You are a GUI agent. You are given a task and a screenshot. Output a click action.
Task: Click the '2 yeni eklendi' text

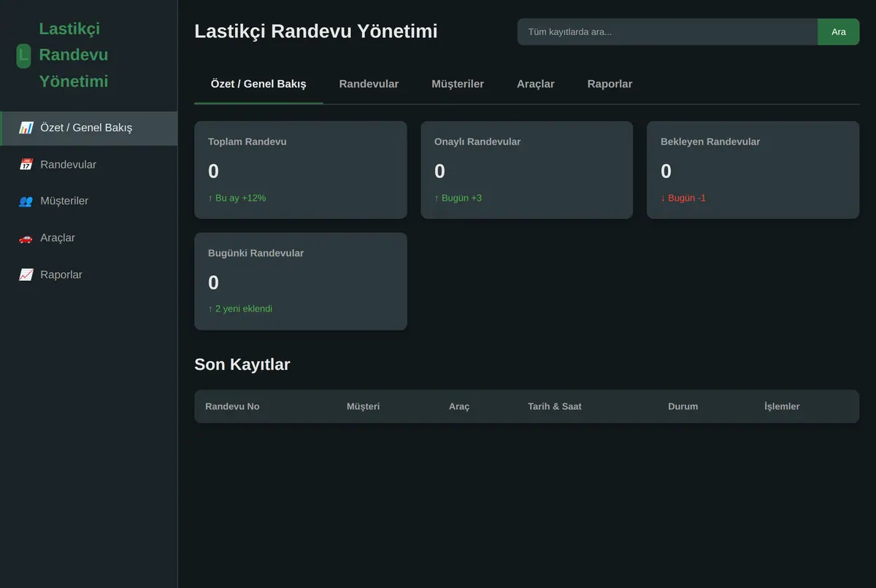tap(240, 309)
